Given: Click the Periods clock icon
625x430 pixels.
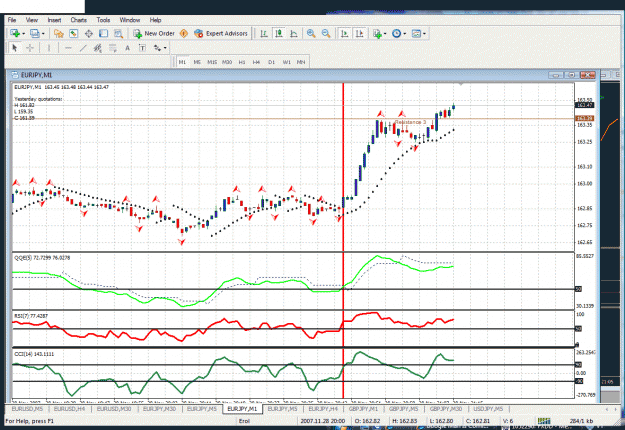Looking at the screenshot, I should 396,33.
